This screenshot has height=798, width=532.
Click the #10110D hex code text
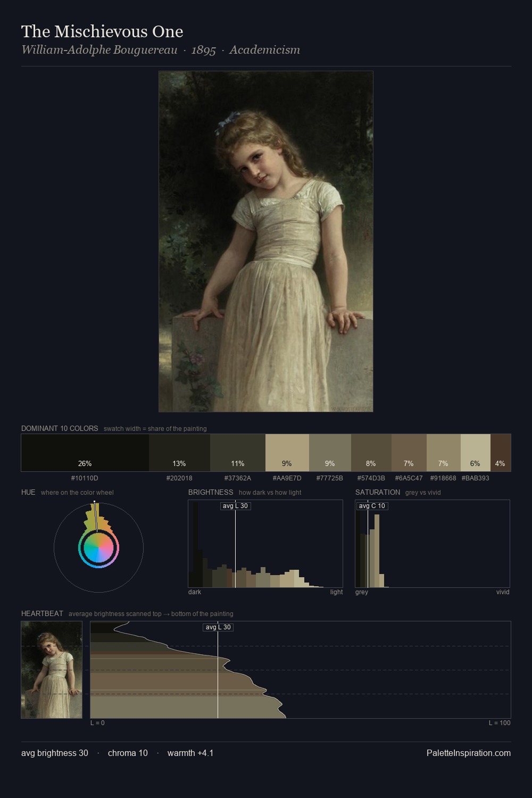85,478
